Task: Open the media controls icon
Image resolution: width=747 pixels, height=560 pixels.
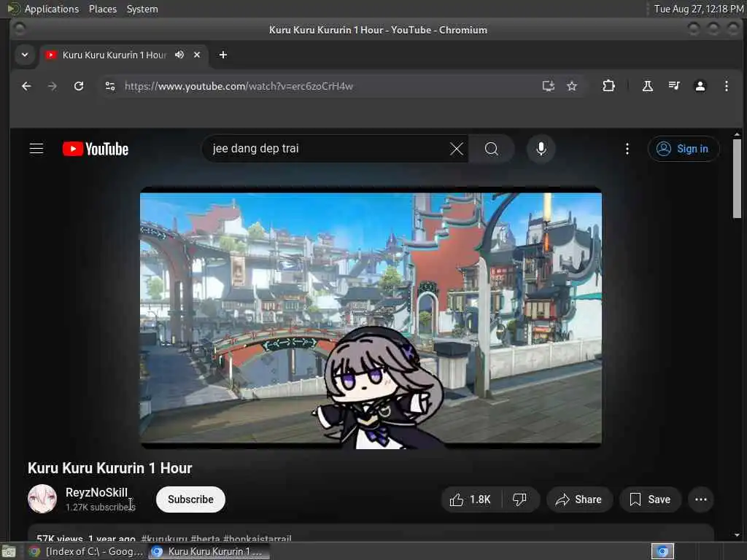Action: pyautogui.click(x=673, y=86)
